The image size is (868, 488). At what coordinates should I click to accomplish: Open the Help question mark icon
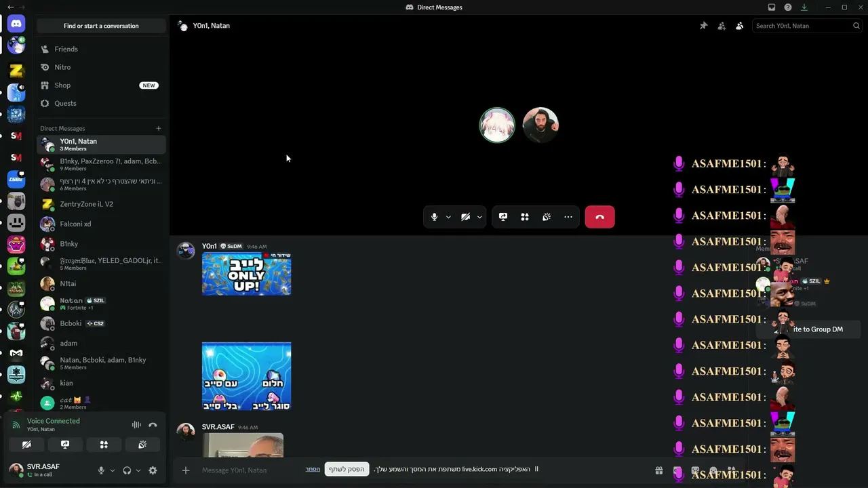pyautogui.click(x=788, y=7)
